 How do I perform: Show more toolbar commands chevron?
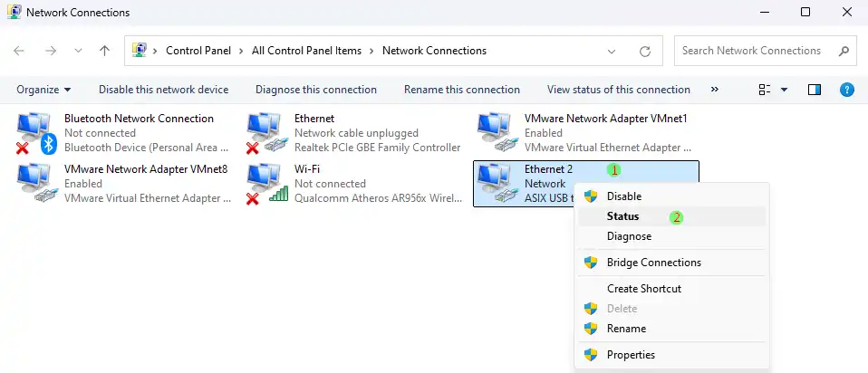[715, 90]
